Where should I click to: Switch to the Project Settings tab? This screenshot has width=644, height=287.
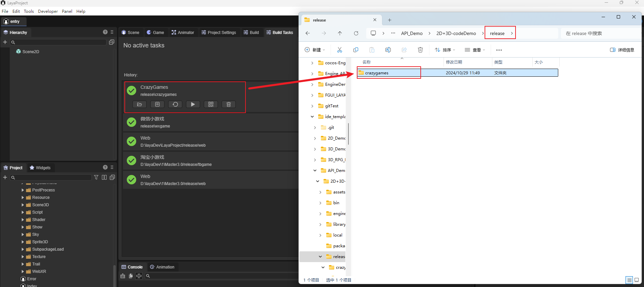[x=219, y=32]
